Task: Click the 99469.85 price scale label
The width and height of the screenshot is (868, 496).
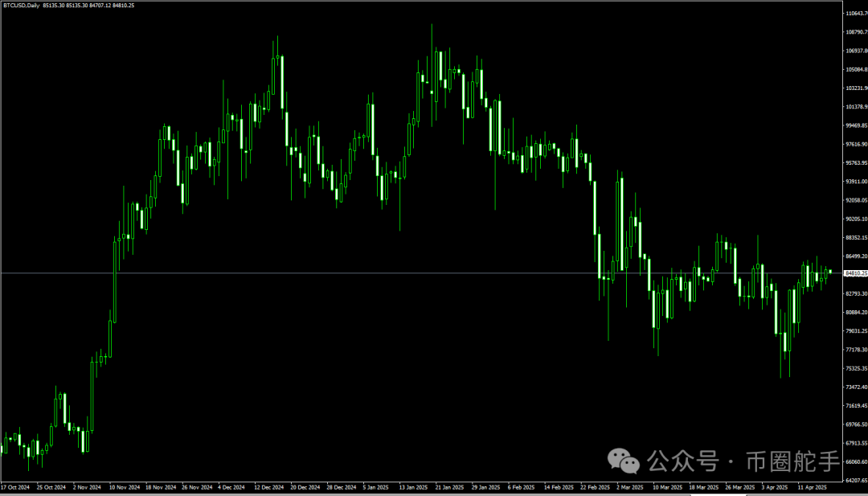Action: click(x=856, y=125)
